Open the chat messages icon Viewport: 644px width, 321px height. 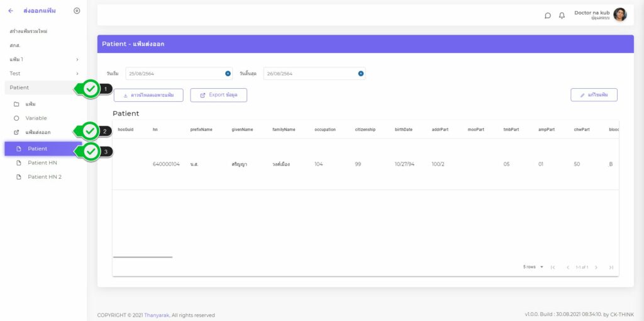click(547, 16)
